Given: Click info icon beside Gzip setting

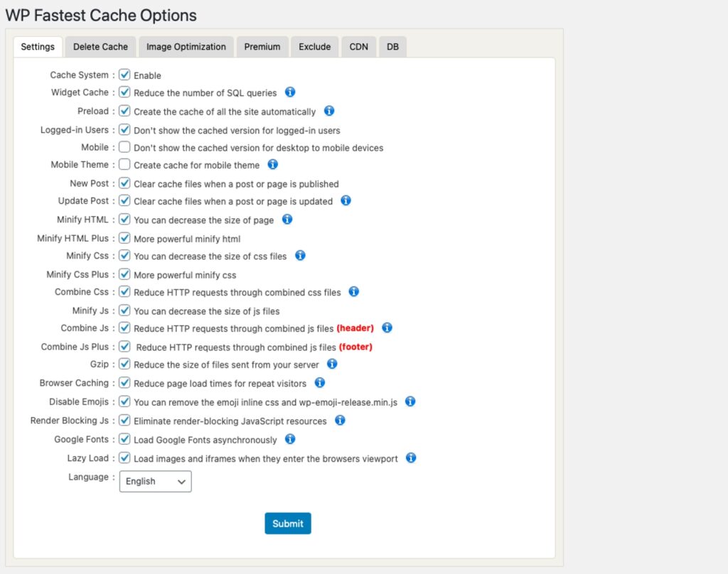Looking at the screenshot, I should (x=332, y=364).
